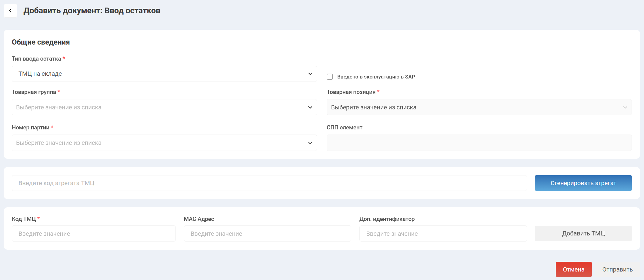Screen dimensions: 644x280
Task: Click the 'Доп. идентификатор' input field
Action: 443,234
